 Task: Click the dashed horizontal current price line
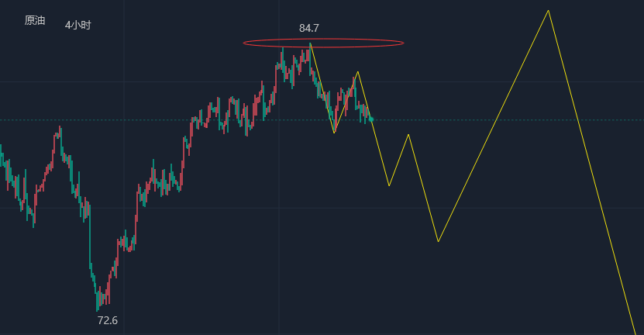(504, 119)
